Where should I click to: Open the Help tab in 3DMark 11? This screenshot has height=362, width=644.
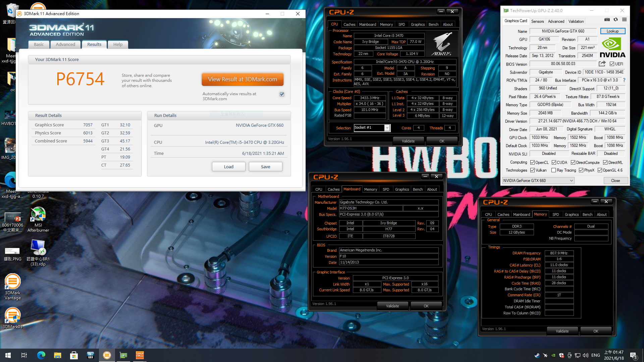click(118, 45)
